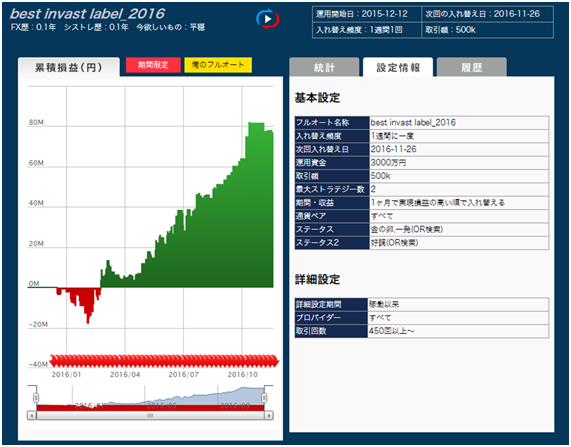Click the green peak area near 2016/10

pos(259,204)
